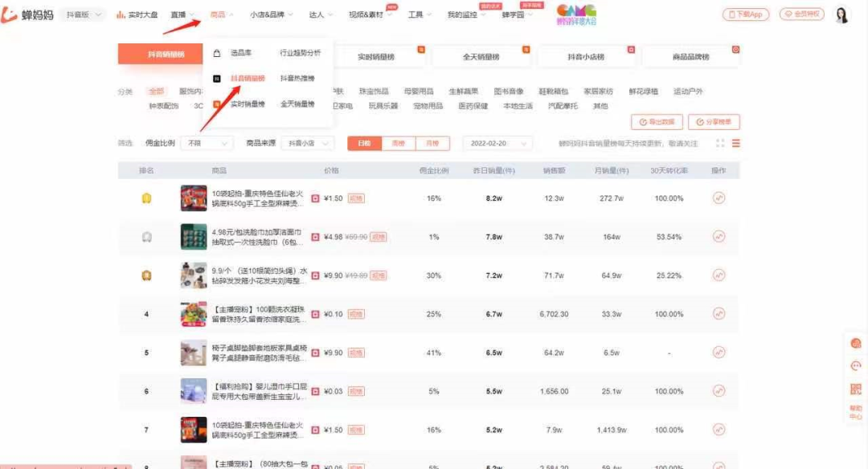The height and width of the screenshot is (469, 868).
Task: Click the black Douyin icon in dropdown
Action: [x=217, y=79]
